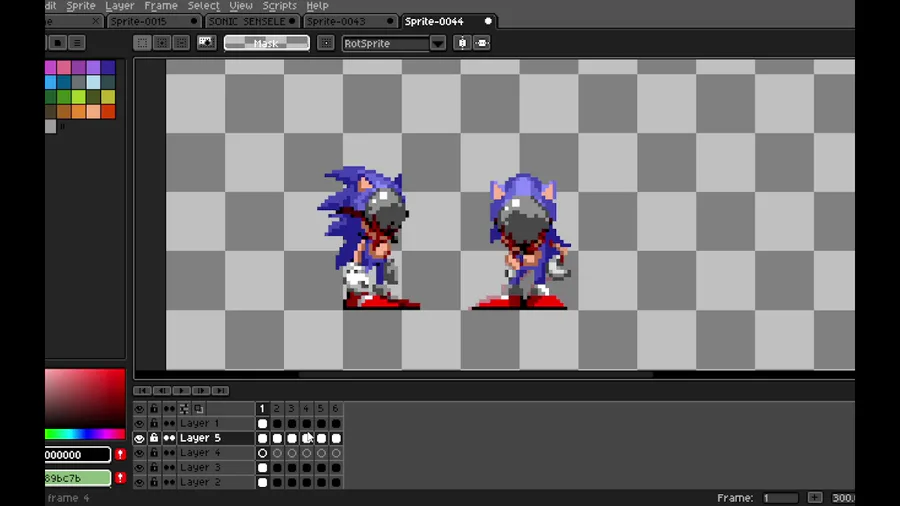Go to last frame

pyautogui.click(x=220, y=391)
